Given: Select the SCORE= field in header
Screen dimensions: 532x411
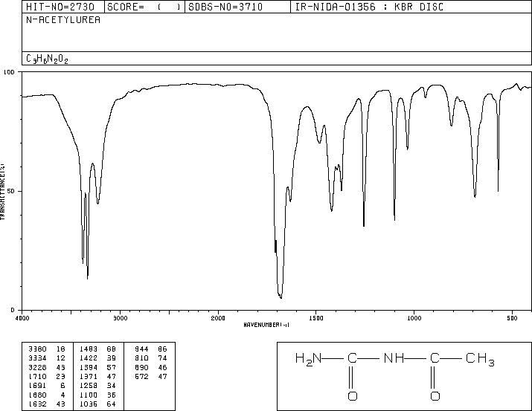Looking at the screenshot, I should coord(144,7).
